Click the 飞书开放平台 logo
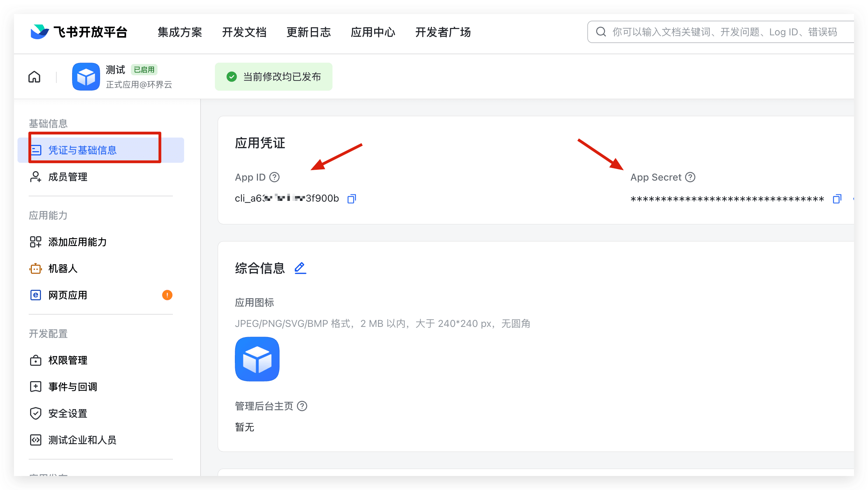This screenshot has width=868, height=490. 79,32
